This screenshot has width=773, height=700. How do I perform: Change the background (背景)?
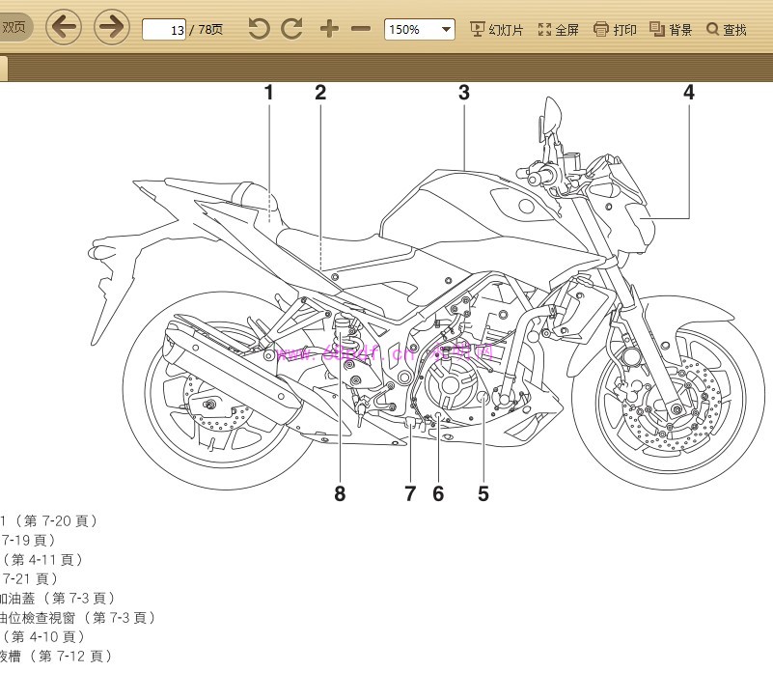click(x=671, y=30)
